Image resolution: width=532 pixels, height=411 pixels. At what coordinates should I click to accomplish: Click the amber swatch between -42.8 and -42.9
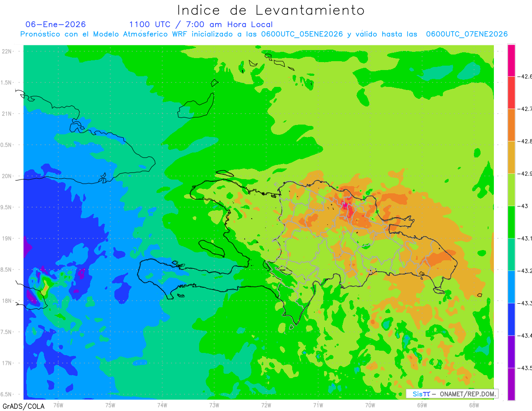pyautogui.click(x=511, y=157)
